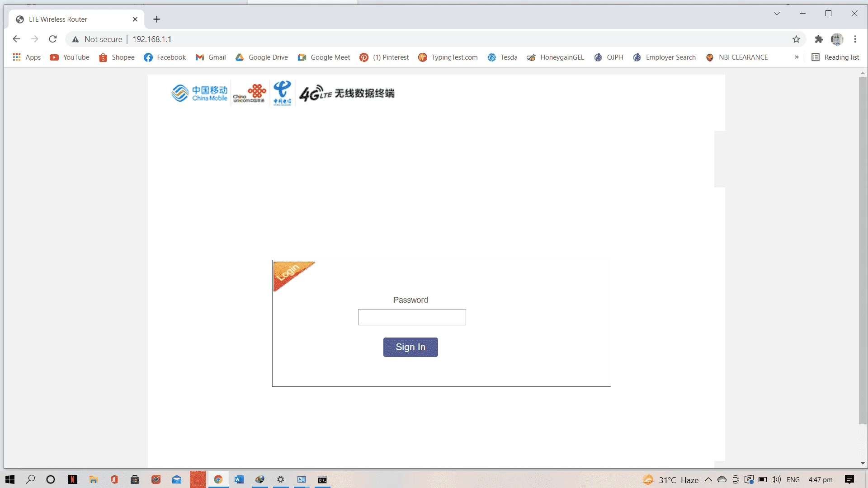Open the NBI CLEARANCE bookmark
Viewport: 868px width, 488px height.
(737, 57)
